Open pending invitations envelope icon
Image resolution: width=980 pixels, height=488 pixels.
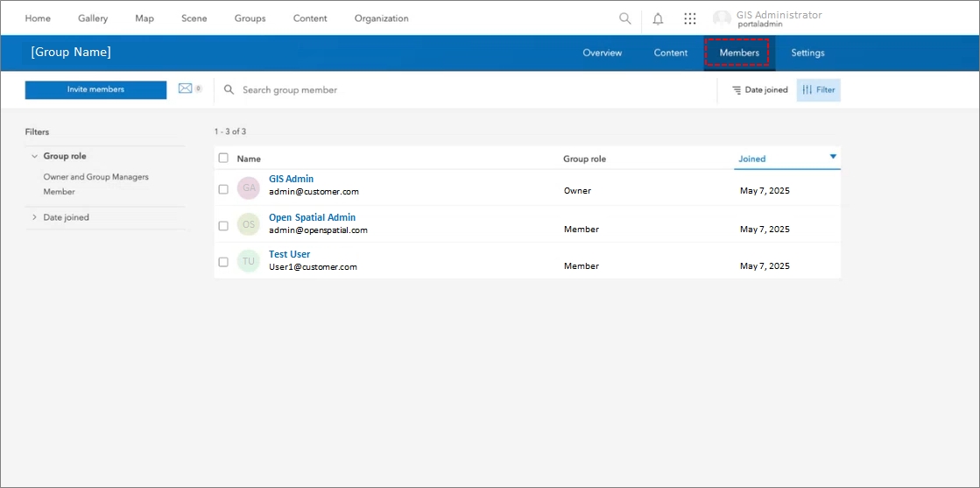(185, 88)
